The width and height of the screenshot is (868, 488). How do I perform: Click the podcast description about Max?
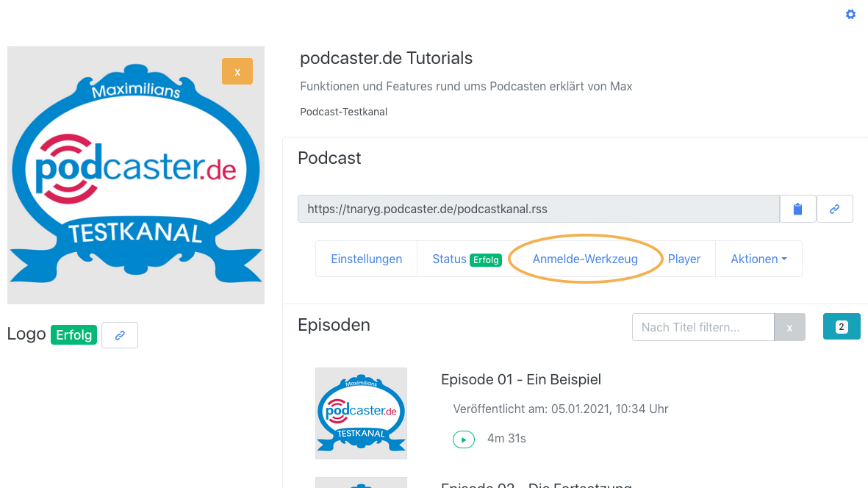point(466,86)
